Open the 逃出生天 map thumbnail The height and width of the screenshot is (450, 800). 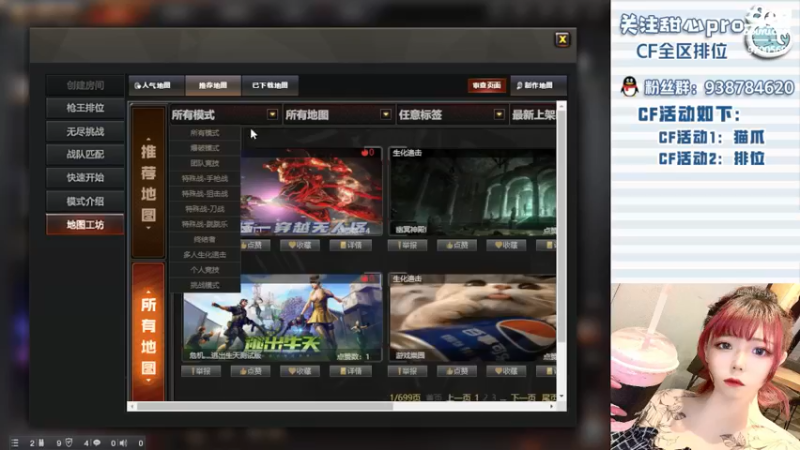pyautogui.click(x=282, y=317)
